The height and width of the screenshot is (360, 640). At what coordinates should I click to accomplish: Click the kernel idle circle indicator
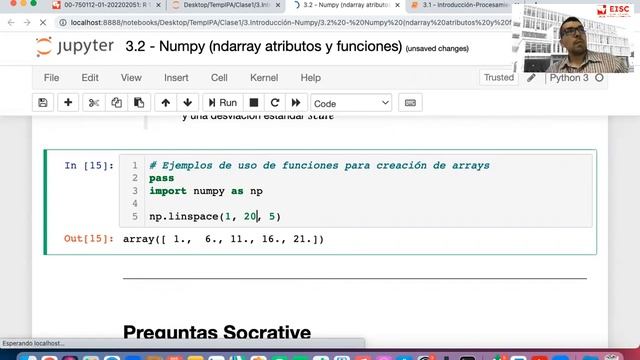click(599, 78)
